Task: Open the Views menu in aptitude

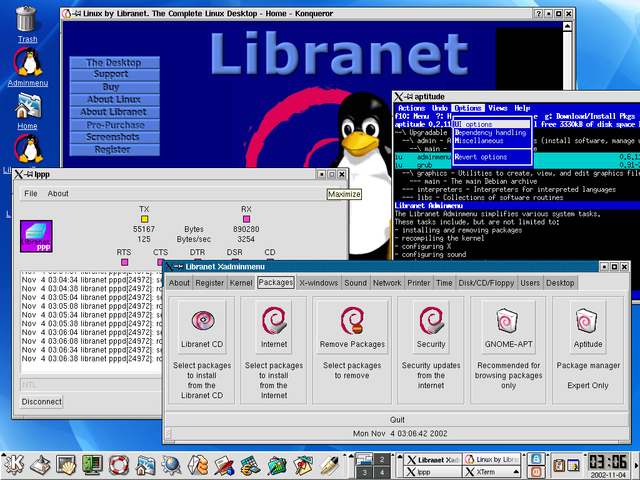Action: tap(498, 108)
